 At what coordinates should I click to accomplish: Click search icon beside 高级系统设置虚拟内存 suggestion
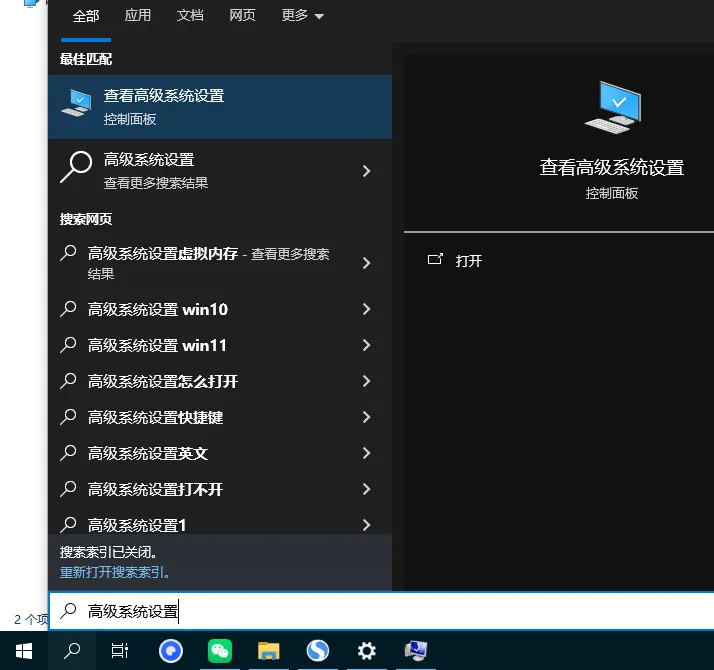[x=68, y=253]
